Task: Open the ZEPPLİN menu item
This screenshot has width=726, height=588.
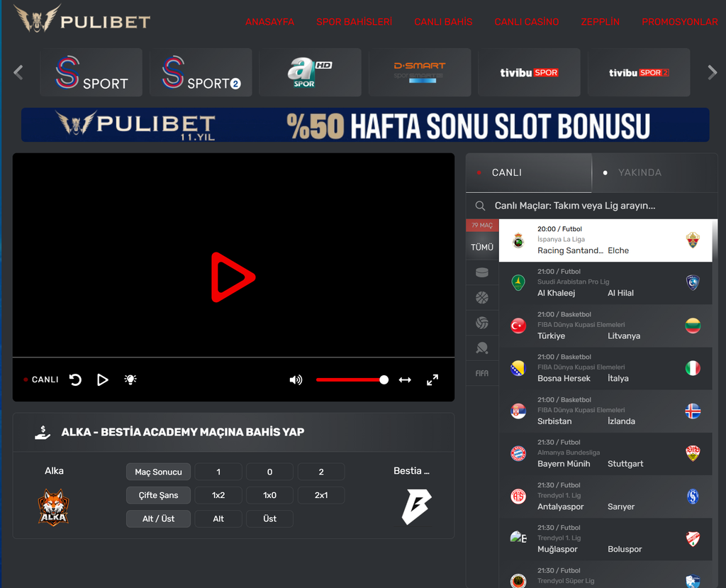Action: [x=600, y=22]
